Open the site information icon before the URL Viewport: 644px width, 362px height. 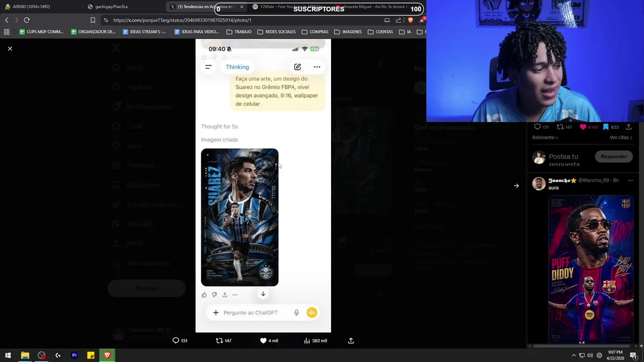[106, 20]
